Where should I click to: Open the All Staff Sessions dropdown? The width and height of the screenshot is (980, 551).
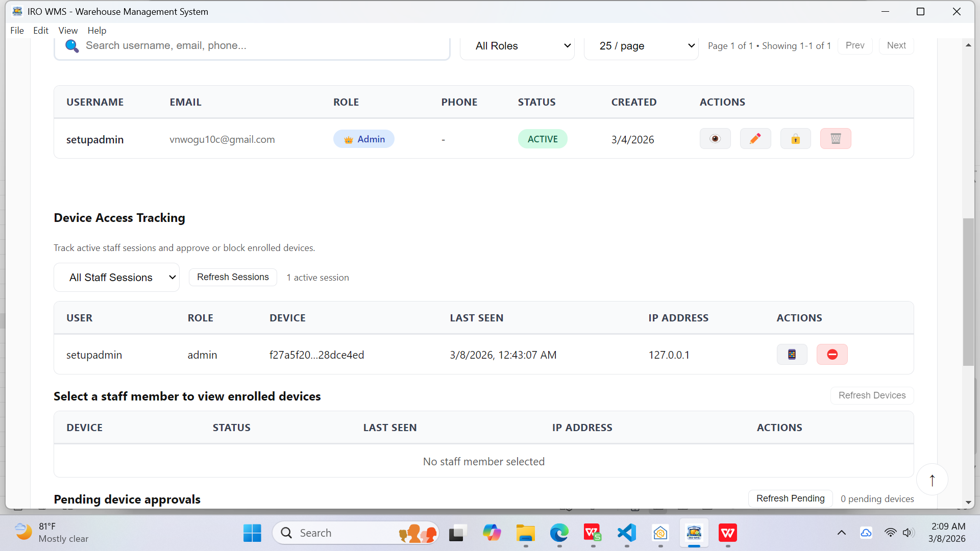(116, 277)
